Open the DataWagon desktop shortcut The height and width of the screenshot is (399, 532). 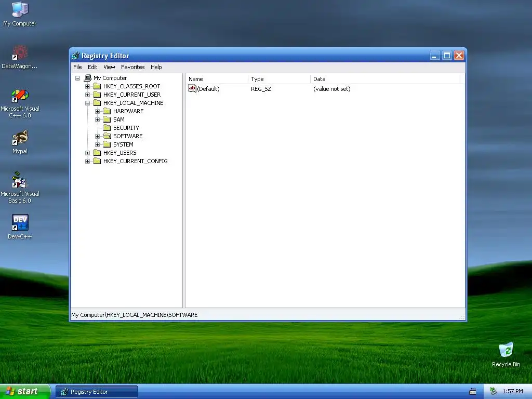20,57
